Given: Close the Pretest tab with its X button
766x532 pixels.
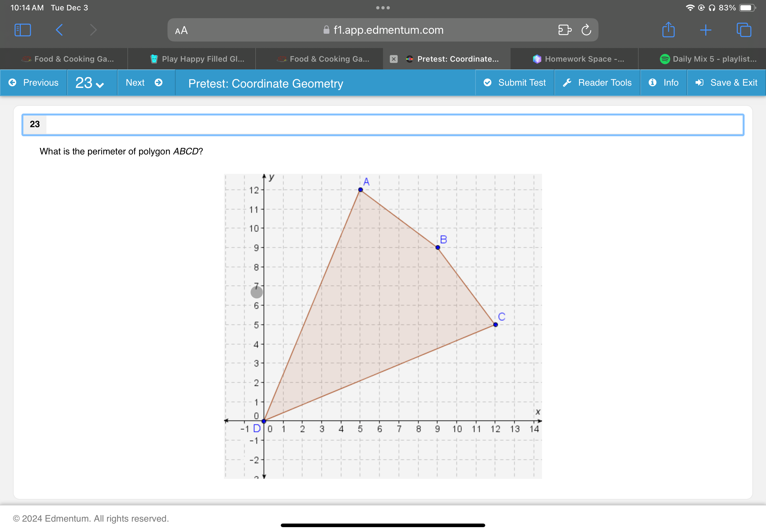Looking at the screenshot, I should [x=393, y=59].
